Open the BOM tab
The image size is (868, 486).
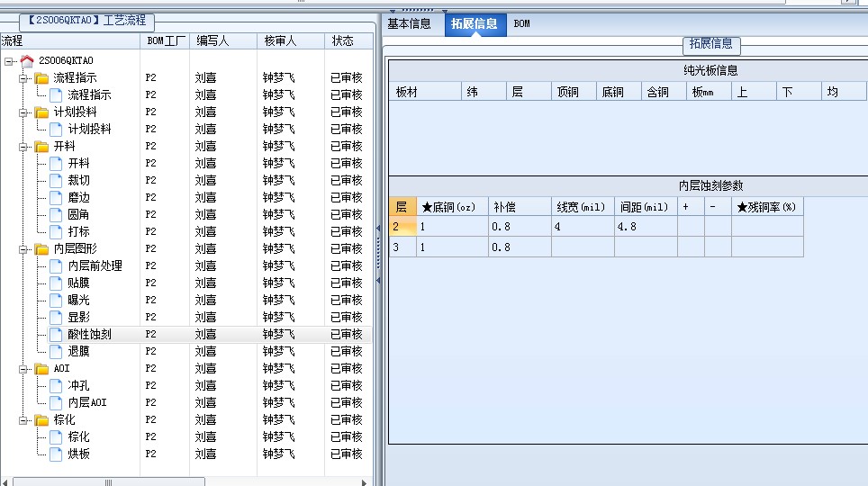point(522,23)
